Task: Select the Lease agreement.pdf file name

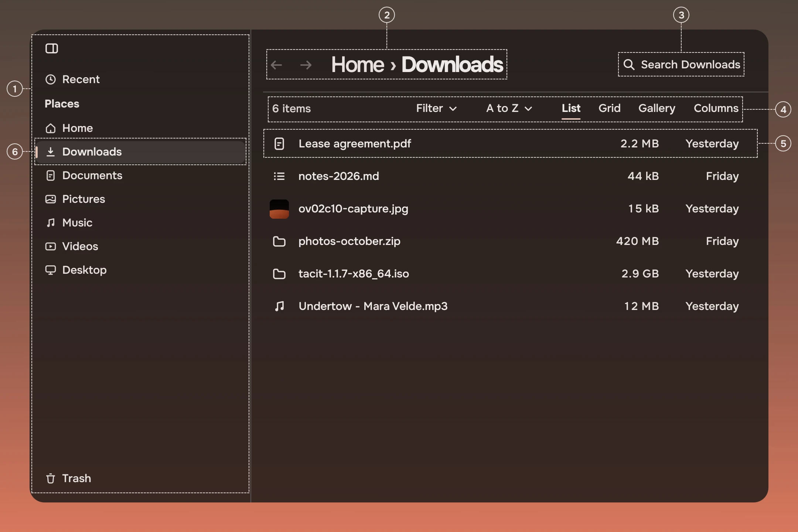Action: point(355,144)
